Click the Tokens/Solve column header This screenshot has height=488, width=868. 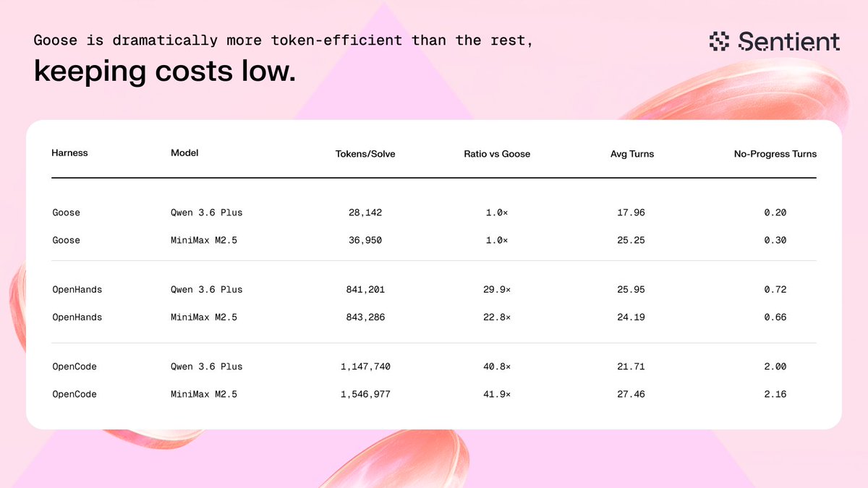[x=365, y=154]
